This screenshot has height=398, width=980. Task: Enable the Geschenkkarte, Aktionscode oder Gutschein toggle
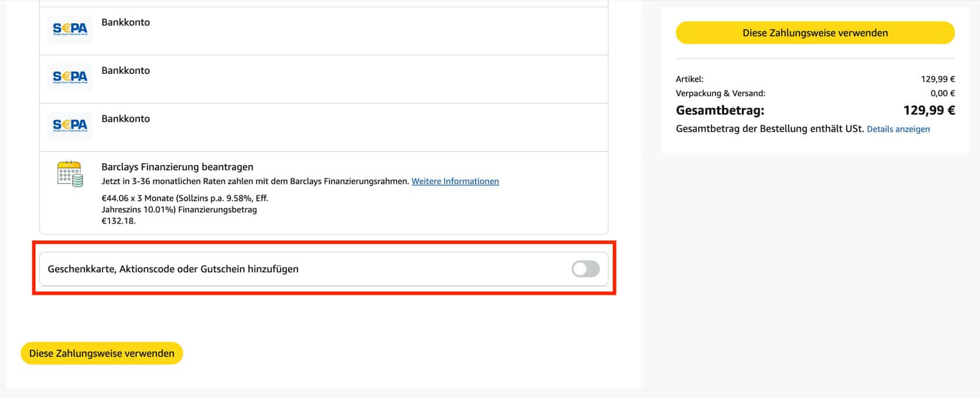[585, 269]
